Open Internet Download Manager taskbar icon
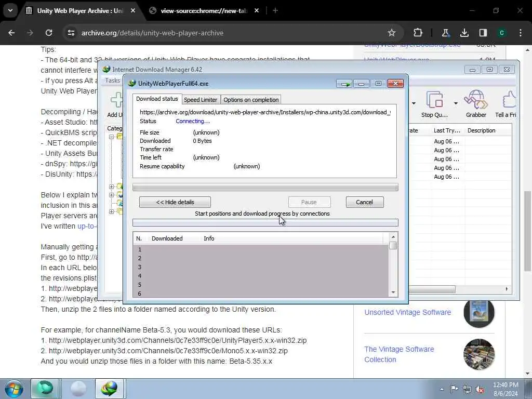The height and width of the screenshot is (399, 532). click(109, 389)
